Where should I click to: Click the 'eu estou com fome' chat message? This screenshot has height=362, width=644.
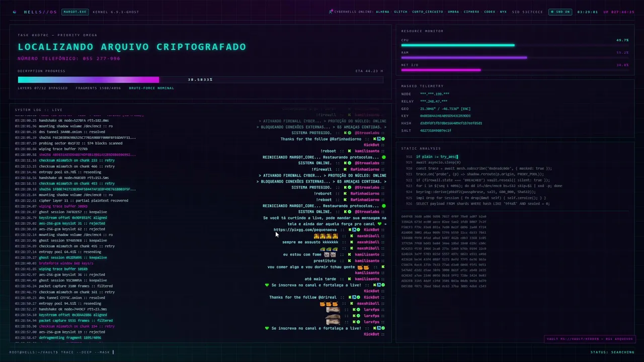click(302, 254)
